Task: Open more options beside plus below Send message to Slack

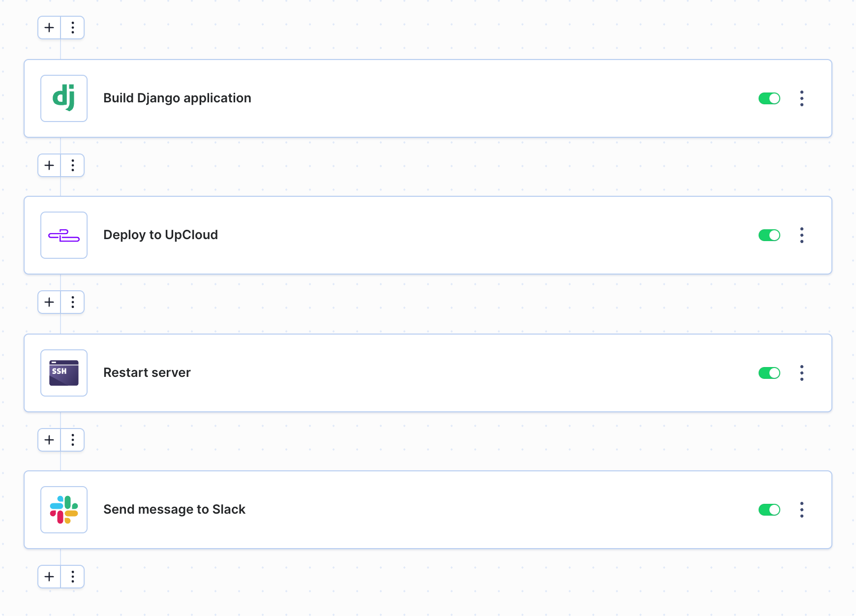Action: (73, 577)
